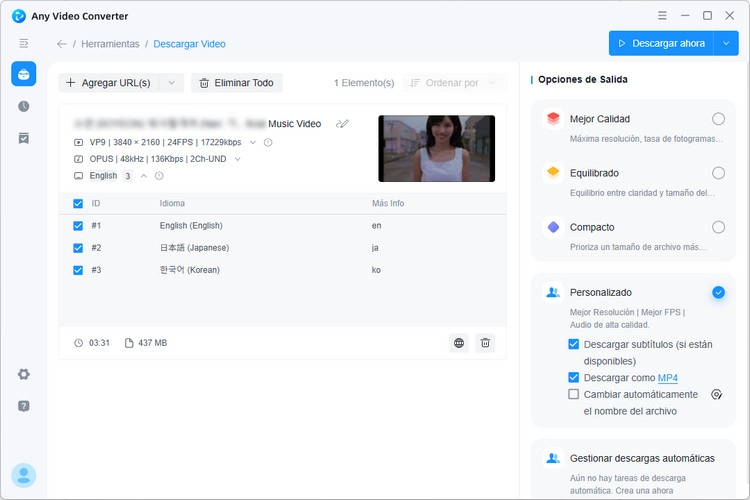The image size is (750, 500).
Task: Toggle the select-all ID checkbox
Action: pyautogui.click(x=78, y=203)
